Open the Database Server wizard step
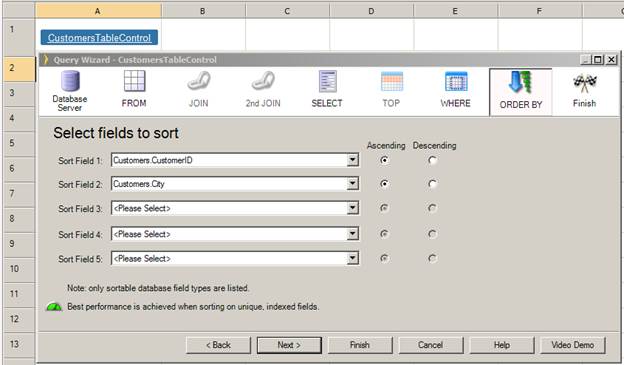624x365 pixels. click(70, 91)
